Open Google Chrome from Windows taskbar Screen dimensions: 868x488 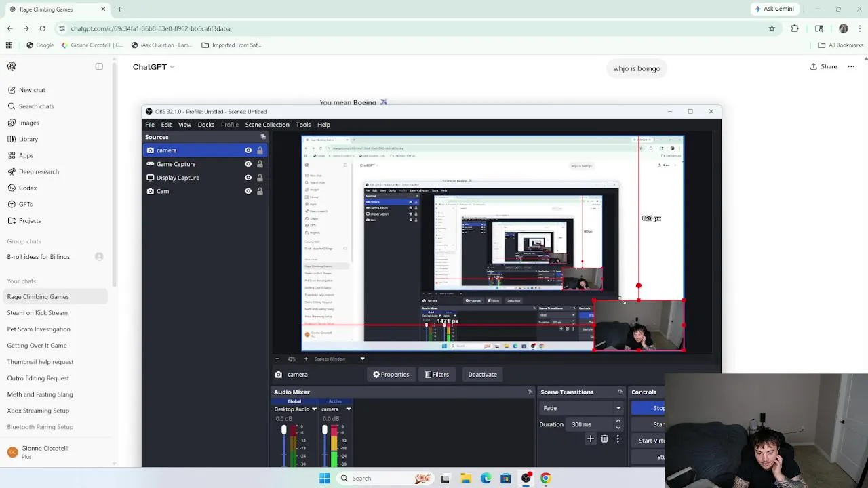(x=546, y=479)
